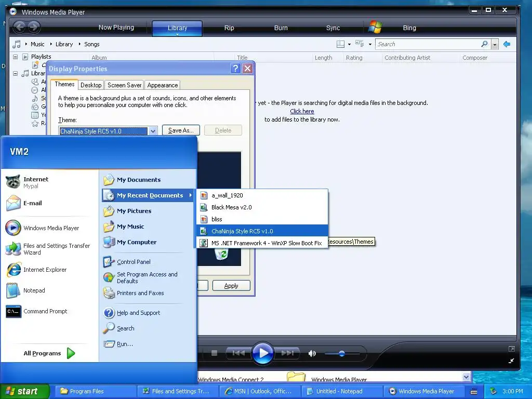The image size is (532, 399).
Task: Collapse the Library tree node
Action: [x=15, y=73]
